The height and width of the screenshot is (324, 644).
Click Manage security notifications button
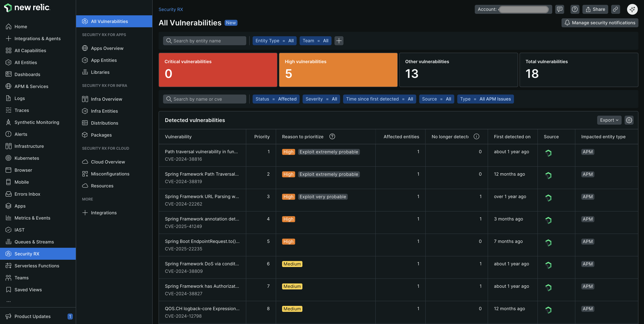pyautogui.click(x=600, y=23)
